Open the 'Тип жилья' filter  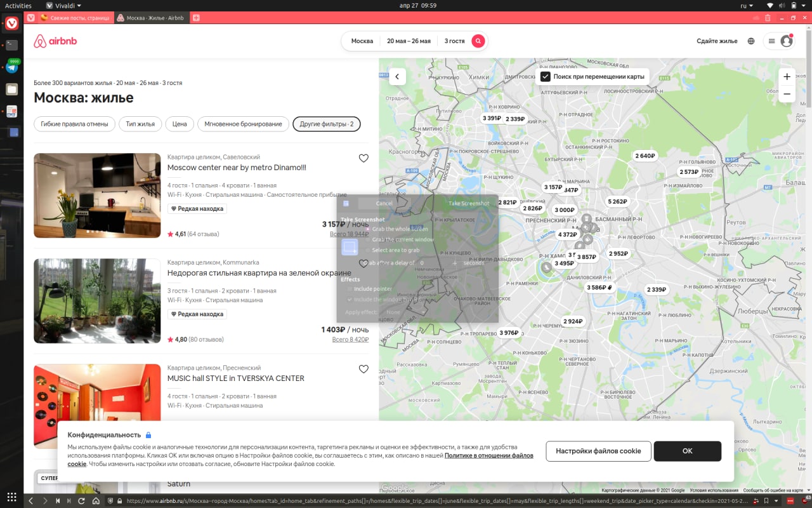pyautogui.click(x=140, y=124)
